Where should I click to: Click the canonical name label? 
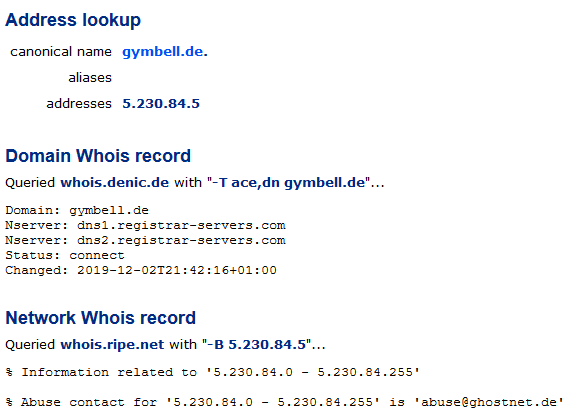tap(61, 52)
